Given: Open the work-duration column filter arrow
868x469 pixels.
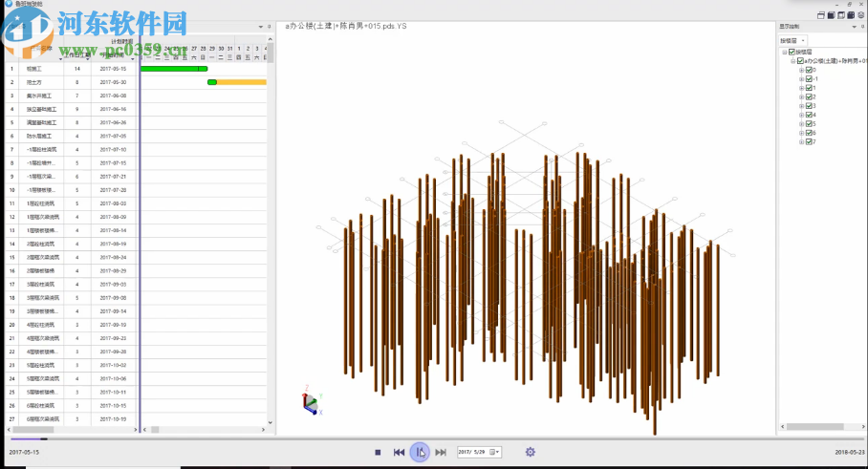Looking at the screenshot, I should (88, 58).
